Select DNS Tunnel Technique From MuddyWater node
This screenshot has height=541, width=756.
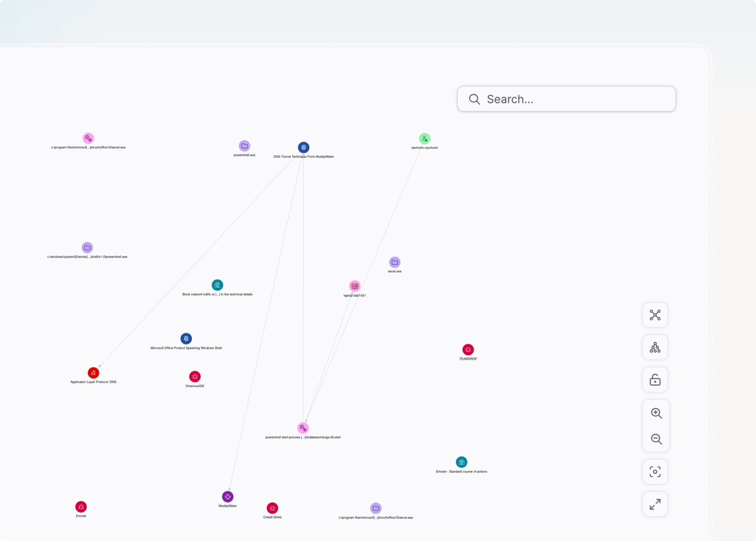[304, 147]
